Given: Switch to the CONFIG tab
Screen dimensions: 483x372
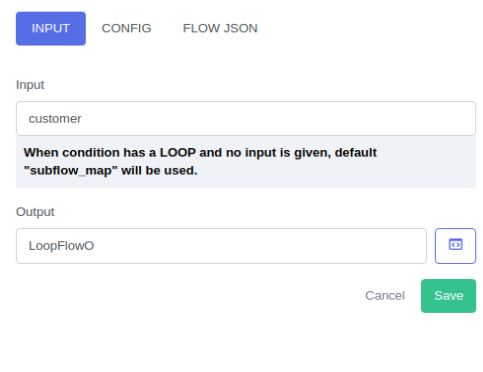Looking at the screenshot, I should (126, 28).
